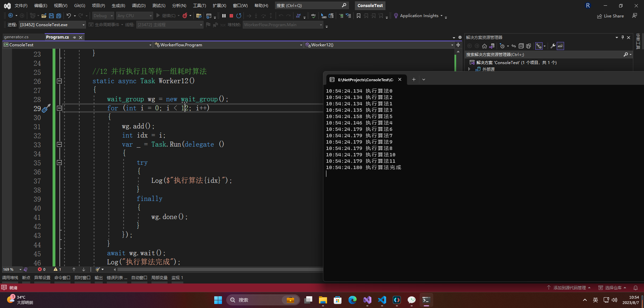The image size is (644, 308).
Task: Expand the 外部源 tree node
Action: (x=469, y=69)
